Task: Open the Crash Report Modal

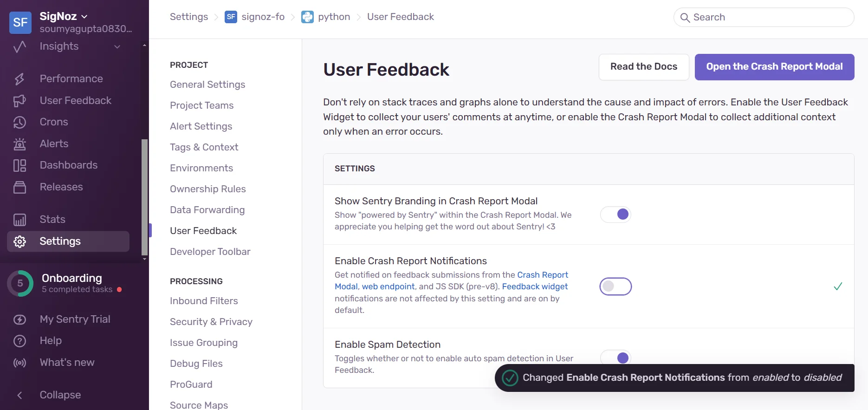Action: [x=774, y=66]
